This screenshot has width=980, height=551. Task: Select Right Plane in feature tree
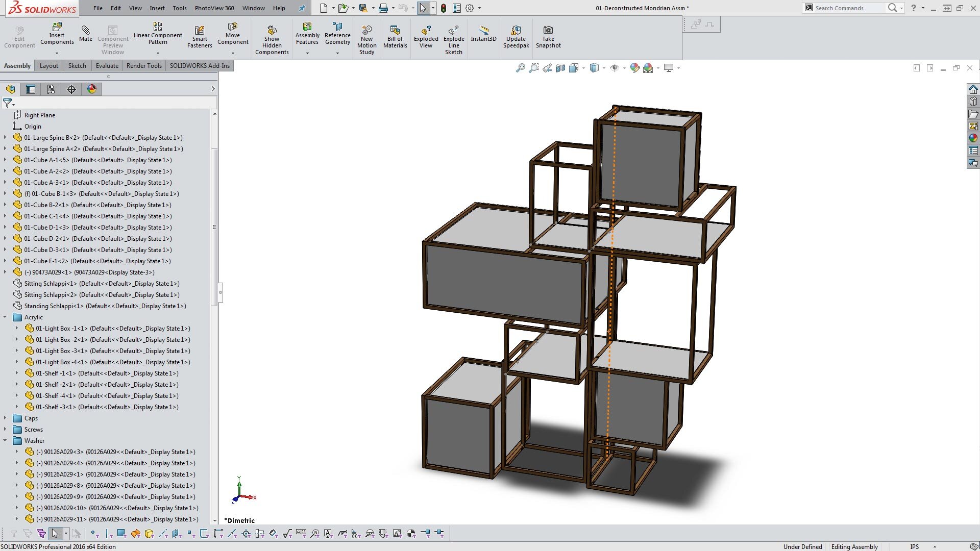point(40,115)
